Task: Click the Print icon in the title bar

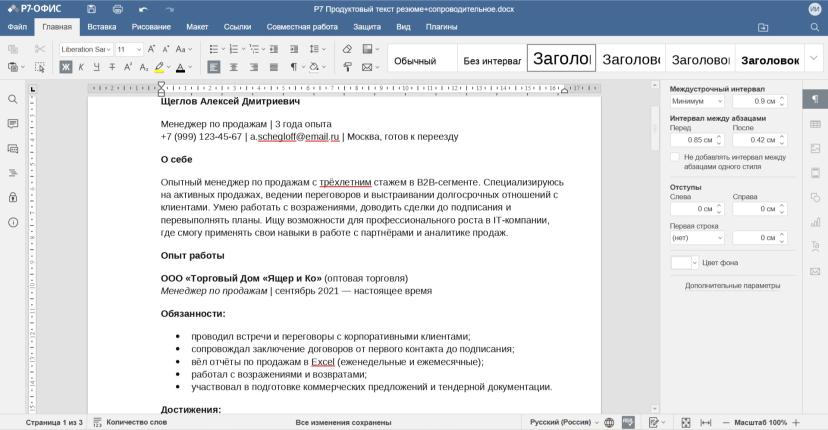Action: tap(118, 9)
